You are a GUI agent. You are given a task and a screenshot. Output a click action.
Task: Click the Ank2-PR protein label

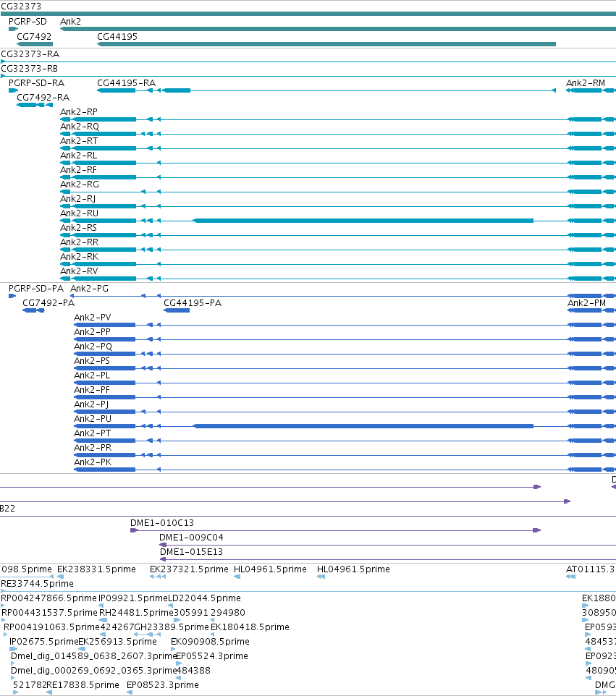93,447
